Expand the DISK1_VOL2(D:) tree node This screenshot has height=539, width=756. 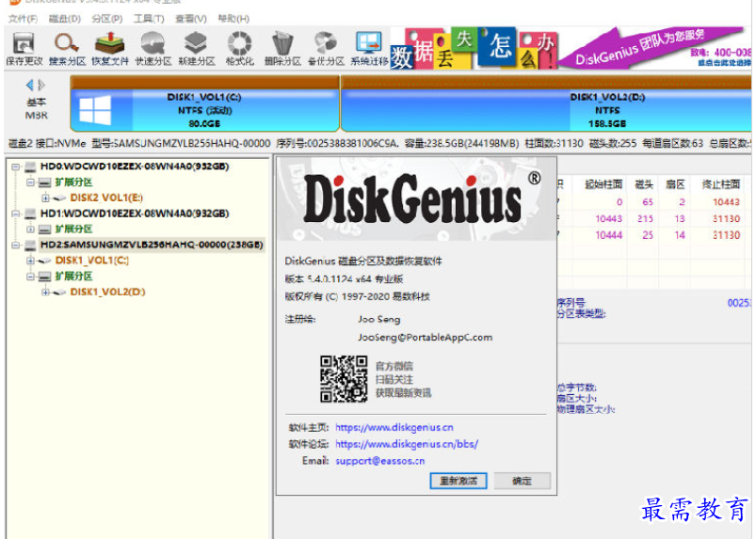tap(45, 292)
